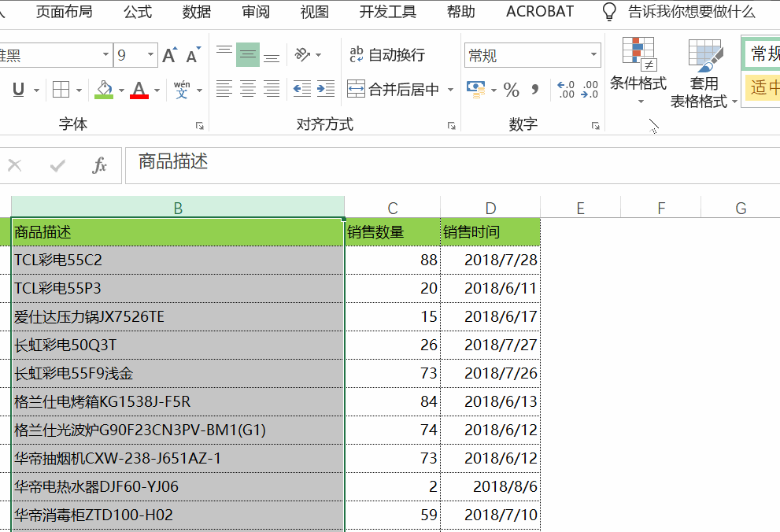Confirm formula bar entry with checkmark
The width and height of the screenshot is (780, 532).
click(57, 165)
